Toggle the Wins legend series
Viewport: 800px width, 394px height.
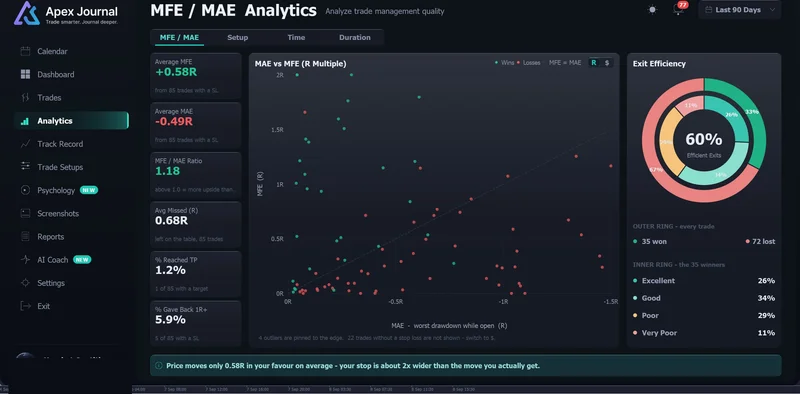(504, 63)
